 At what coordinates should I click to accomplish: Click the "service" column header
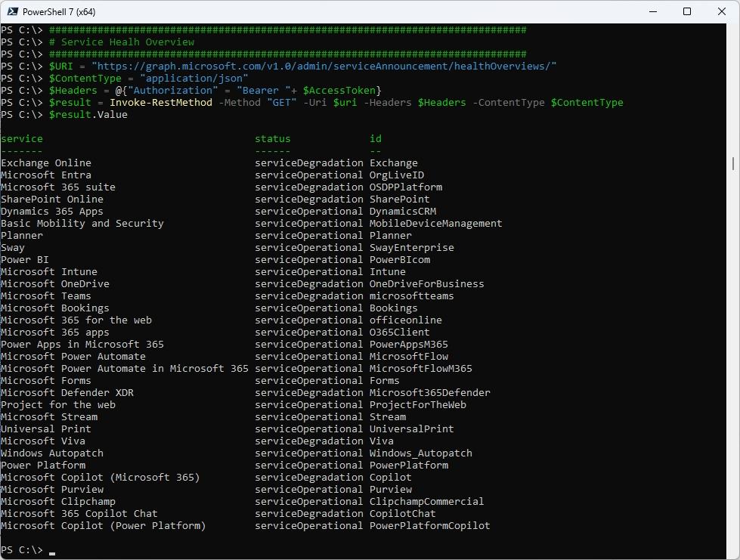(x=22, y=139)
